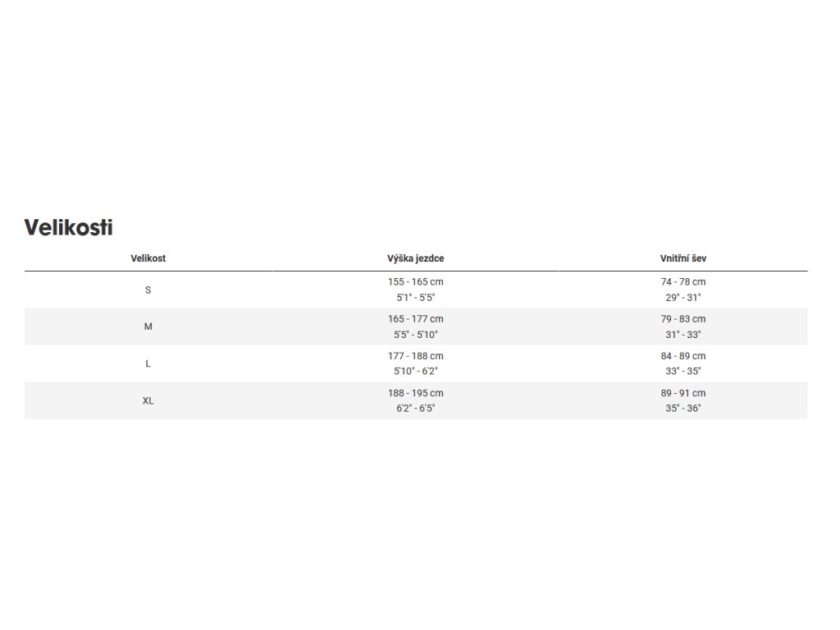The width and height of the screenshot is (840, 630).
Task: Click the 89 - 91 cm inseam value
Action: [682, 393]
